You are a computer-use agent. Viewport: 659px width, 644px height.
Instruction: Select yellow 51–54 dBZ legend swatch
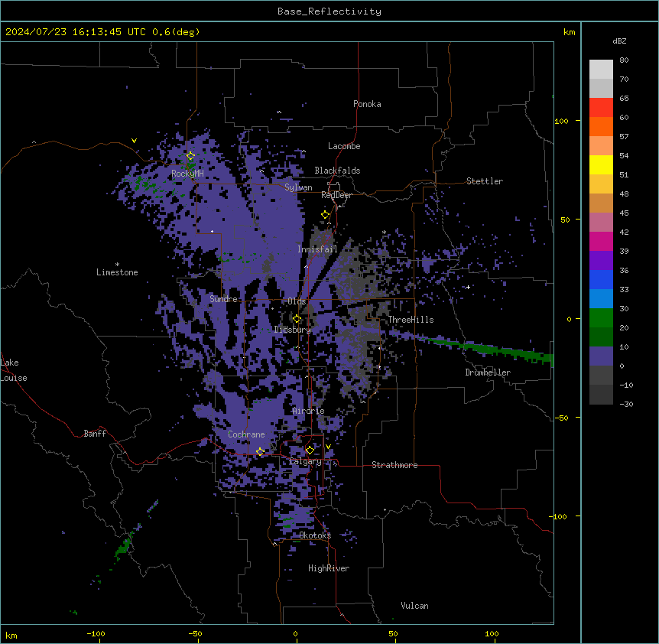601,164
